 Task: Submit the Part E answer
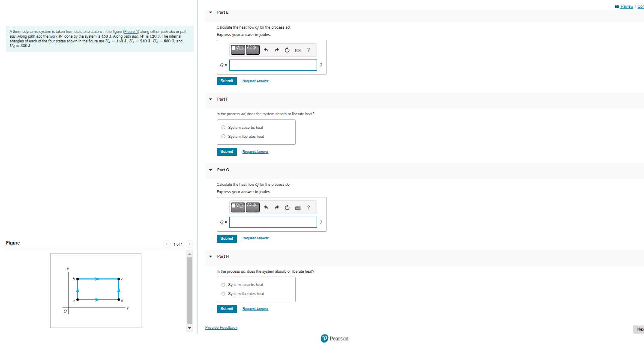pyautogui.click(x=227, y=81)
